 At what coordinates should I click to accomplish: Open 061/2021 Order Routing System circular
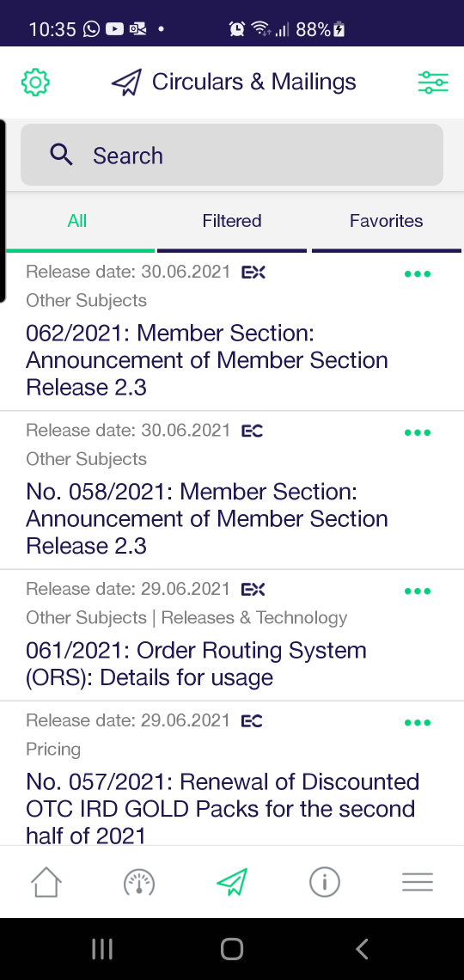pos(196,664)
